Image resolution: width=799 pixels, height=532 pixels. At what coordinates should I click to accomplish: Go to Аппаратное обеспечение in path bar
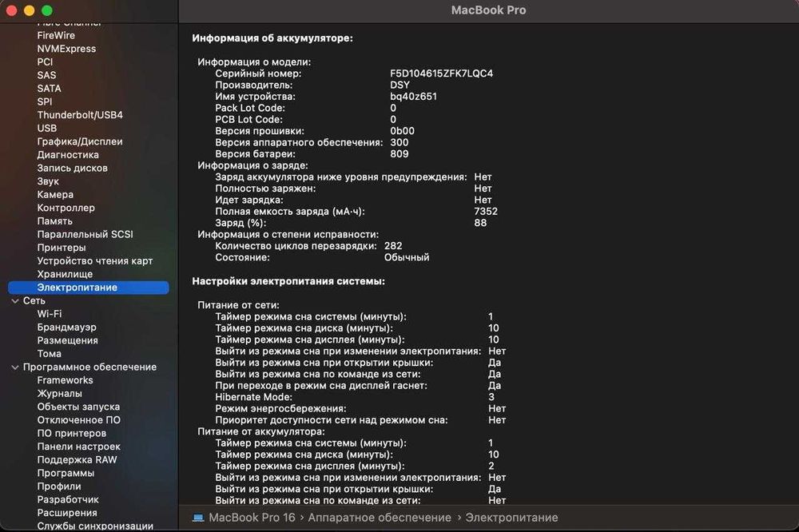(x=379, y=518)
